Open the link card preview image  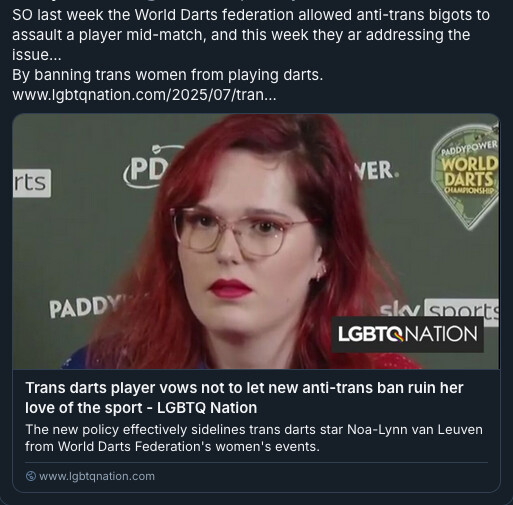point(256,241)
